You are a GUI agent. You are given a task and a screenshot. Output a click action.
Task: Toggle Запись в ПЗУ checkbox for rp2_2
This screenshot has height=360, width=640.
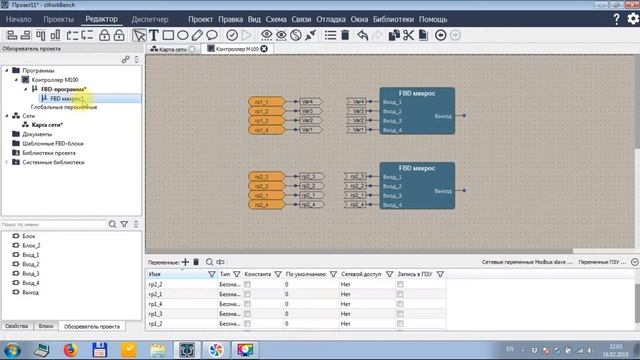pos(400,284)
